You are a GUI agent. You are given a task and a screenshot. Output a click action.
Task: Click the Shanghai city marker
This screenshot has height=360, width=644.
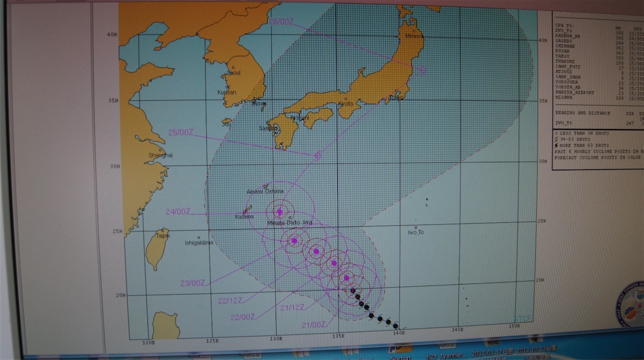coord(161,150)
